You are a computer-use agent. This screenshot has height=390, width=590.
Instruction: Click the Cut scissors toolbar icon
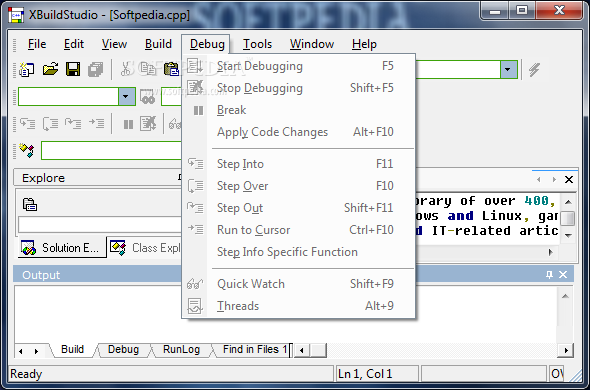pyautogui.click(x=126, y=69)
